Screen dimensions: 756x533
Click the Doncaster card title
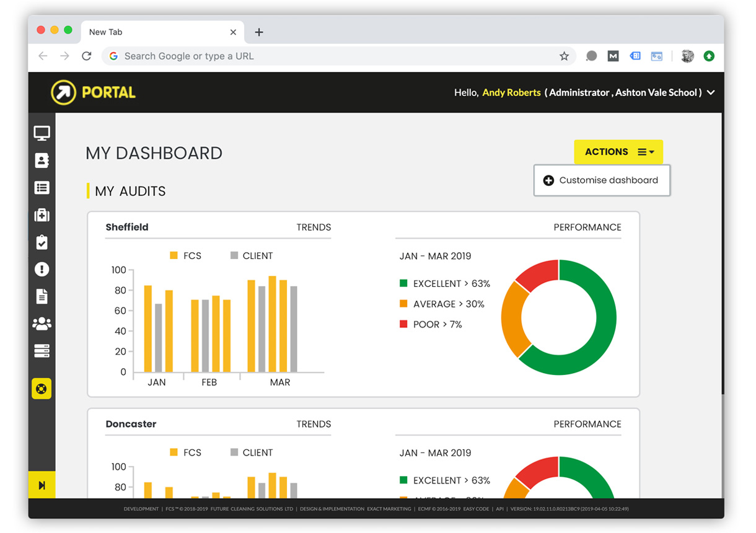pyautogui.click(x=131, y=424)
